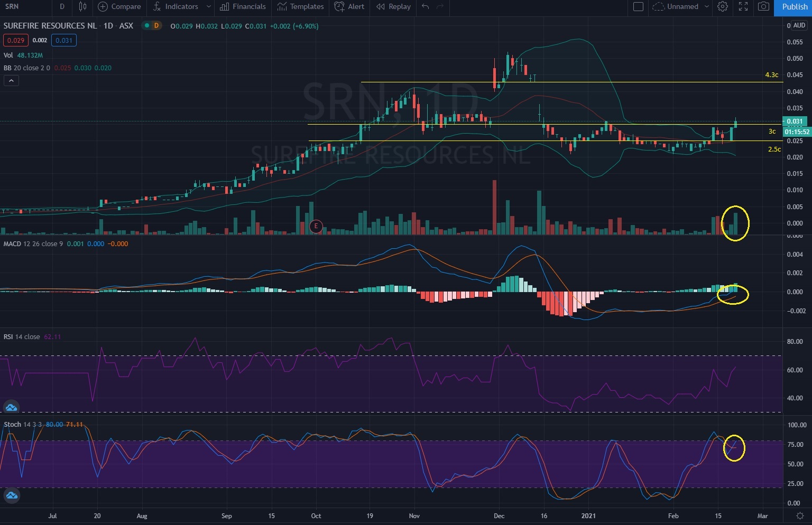Take a chart snapshot with camera icon
Screen dimensions: 812x525
tap(763, 6)
